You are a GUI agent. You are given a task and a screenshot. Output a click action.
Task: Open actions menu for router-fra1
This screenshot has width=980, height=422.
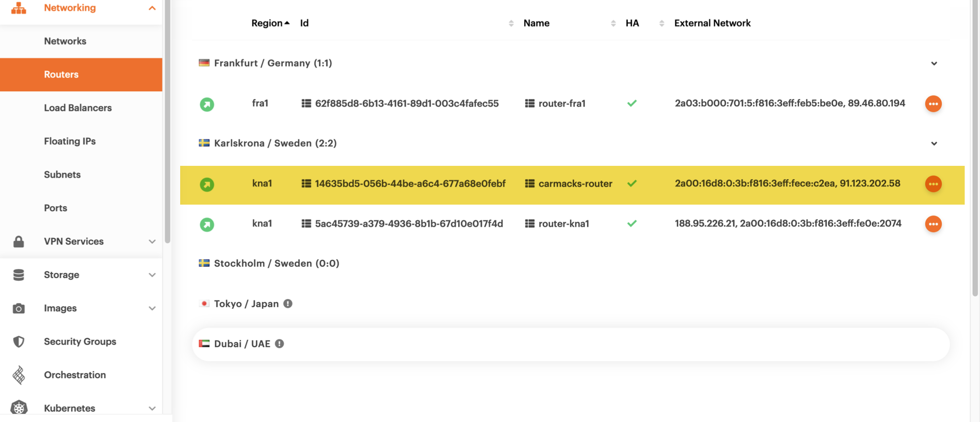933,104
